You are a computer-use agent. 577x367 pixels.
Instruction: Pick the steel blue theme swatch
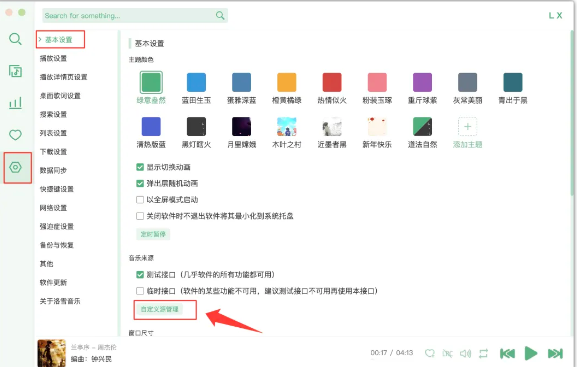tap(241, 82)
